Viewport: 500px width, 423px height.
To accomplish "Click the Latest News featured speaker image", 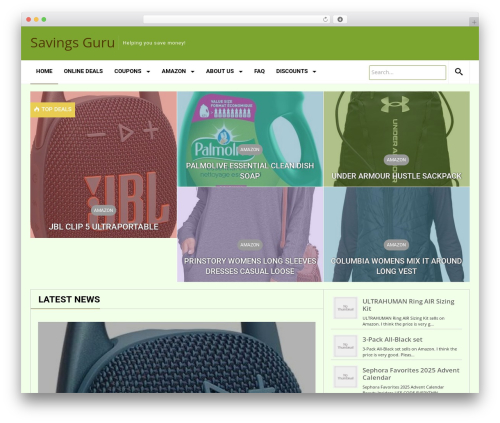I will (x=176, y=357).
